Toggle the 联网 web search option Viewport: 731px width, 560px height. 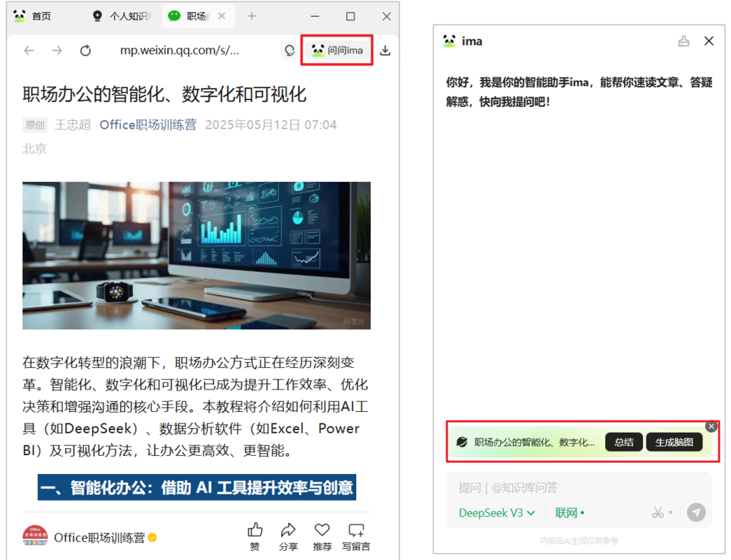(570, 513)
